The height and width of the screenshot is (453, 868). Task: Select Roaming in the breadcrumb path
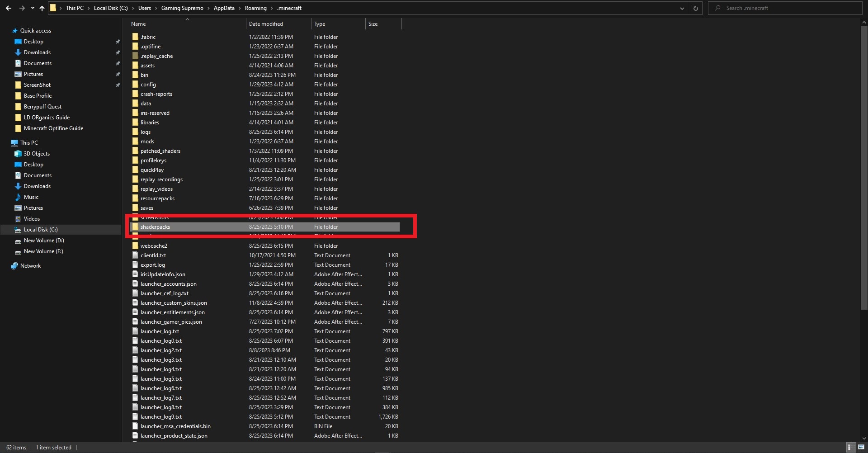click(x=256, y=8)
